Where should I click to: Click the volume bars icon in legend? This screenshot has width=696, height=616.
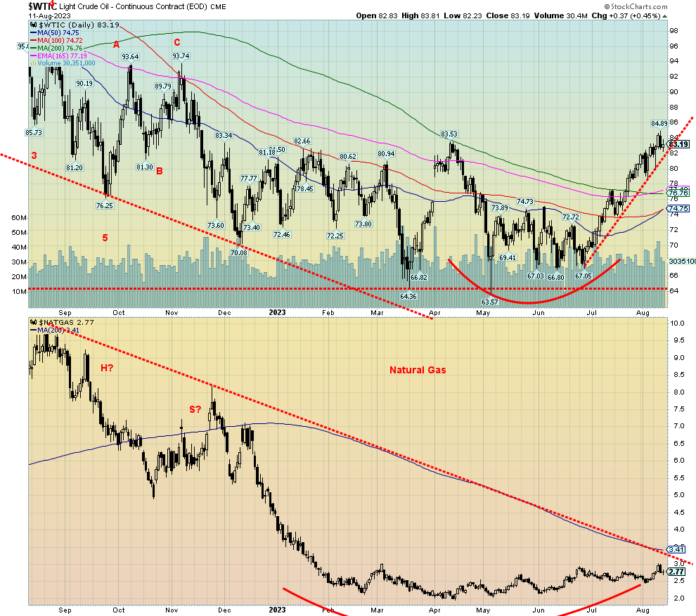pyautogui.click(x=32, y=63)
